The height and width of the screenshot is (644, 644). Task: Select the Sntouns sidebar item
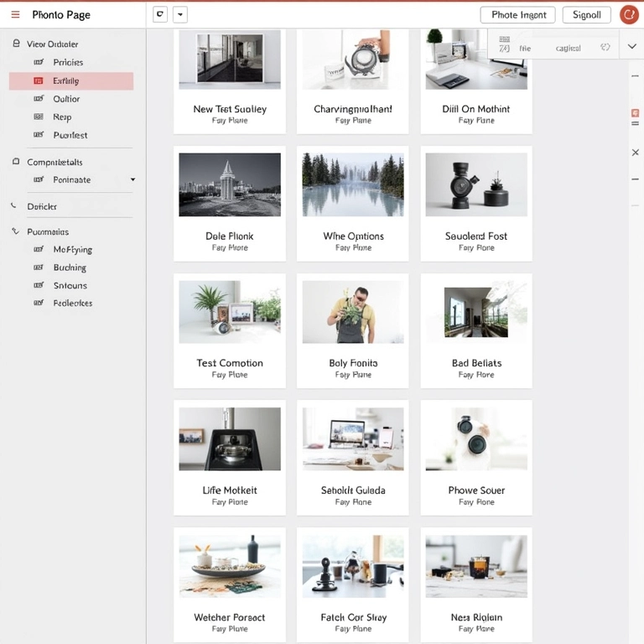click(70, 285)
